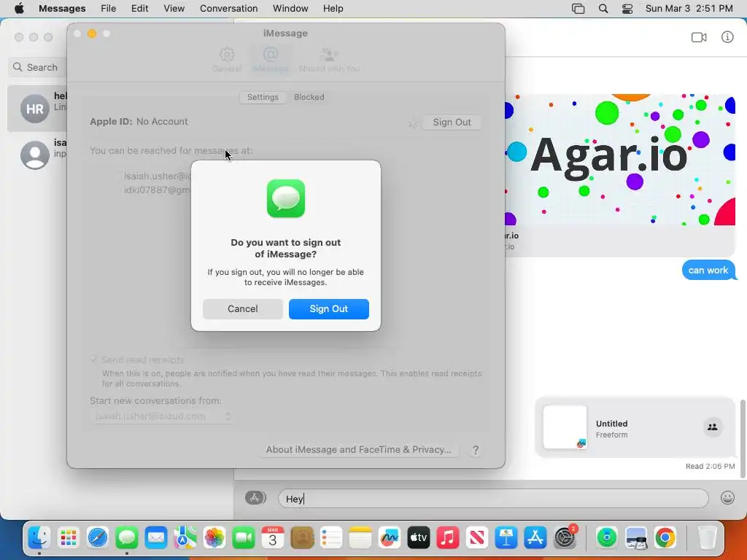Open Music from the Dock

point(448,538)
